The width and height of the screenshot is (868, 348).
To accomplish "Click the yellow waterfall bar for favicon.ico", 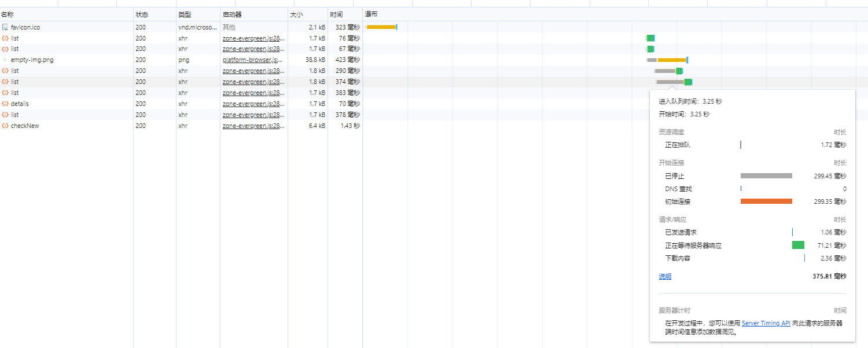I will (381, 27).
